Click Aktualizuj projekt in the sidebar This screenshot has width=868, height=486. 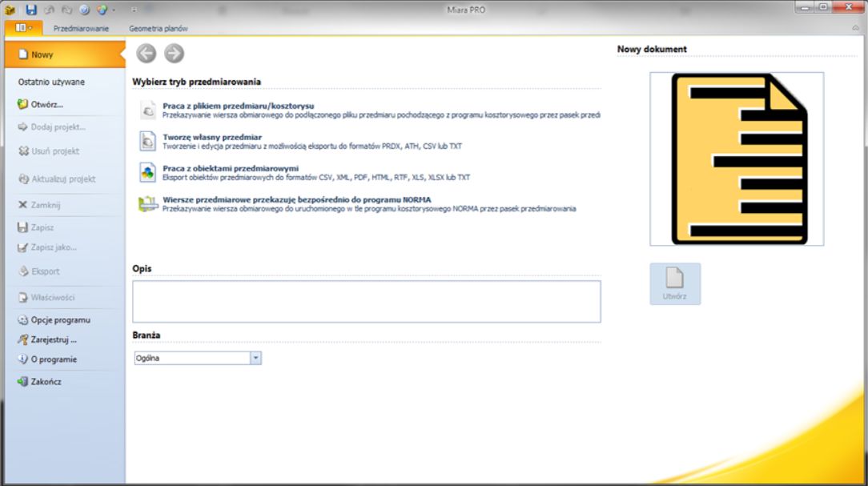[57, 179]
